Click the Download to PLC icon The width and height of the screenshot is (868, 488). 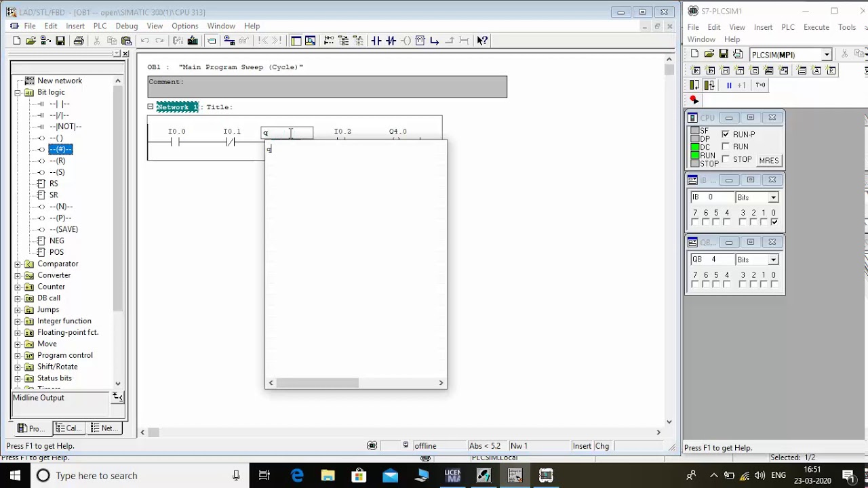(x=192, y=41)
